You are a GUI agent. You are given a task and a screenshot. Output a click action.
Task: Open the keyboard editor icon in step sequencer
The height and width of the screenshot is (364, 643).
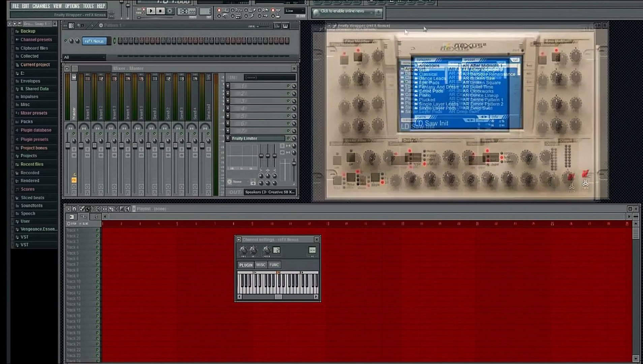(285, 26)
